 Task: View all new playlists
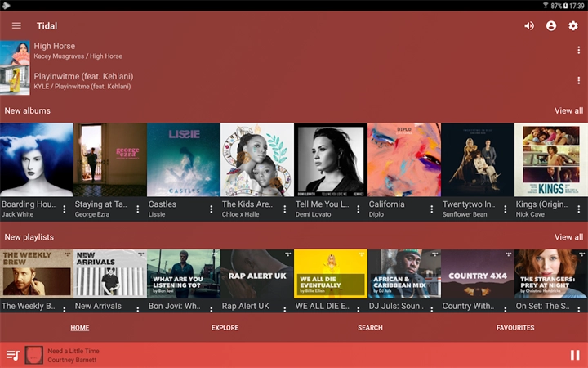(x=568, y=237)
